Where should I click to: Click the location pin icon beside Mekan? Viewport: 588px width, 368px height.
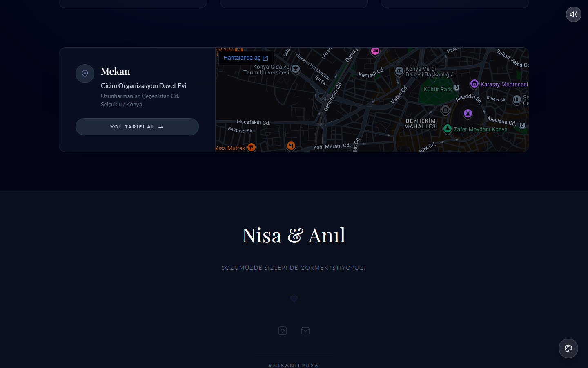point(85,74)
